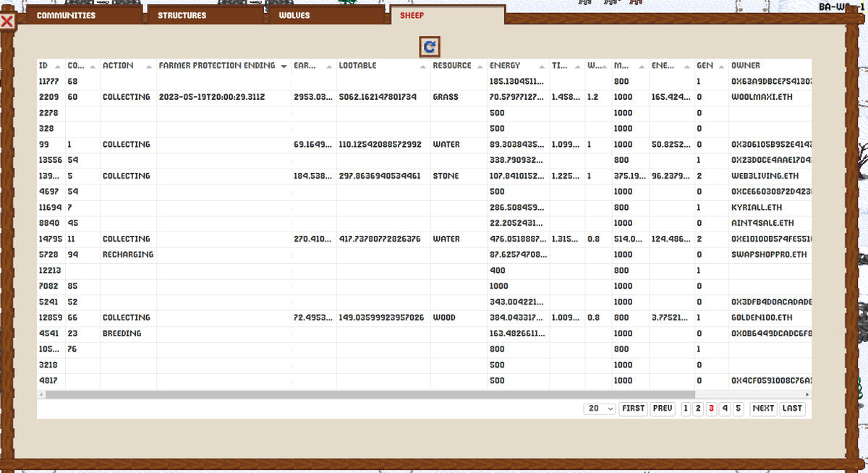Viewport: 868px width, 473px height.
Task: Select the SWAPSHOPPRO.ETH owner cell
Action: tap(770, 255)
